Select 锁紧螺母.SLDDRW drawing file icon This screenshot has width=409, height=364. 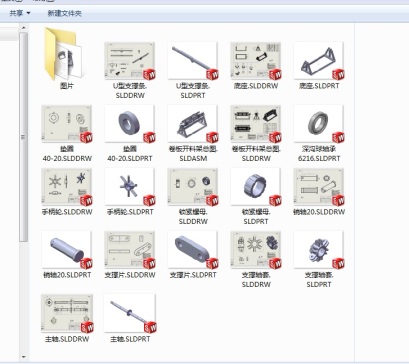pyautogui.click(x=193, y=187)
